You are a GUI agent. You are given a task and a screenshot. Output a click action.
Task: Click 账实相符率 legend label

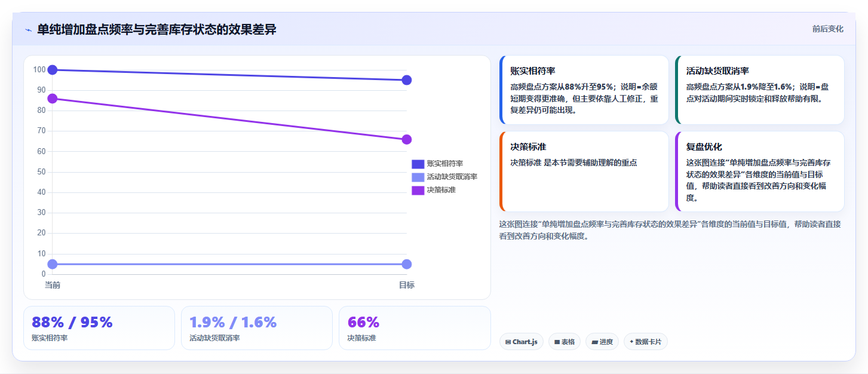pyautogui.click(x=445, y=164)
